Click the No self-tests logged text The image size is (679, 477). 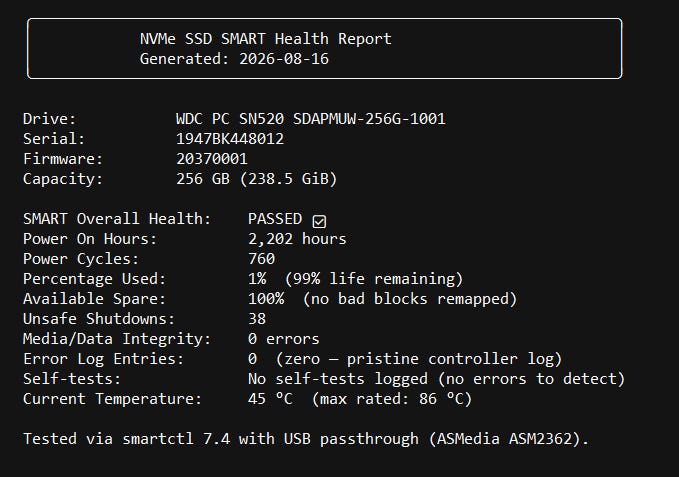(x=338, y=379)
